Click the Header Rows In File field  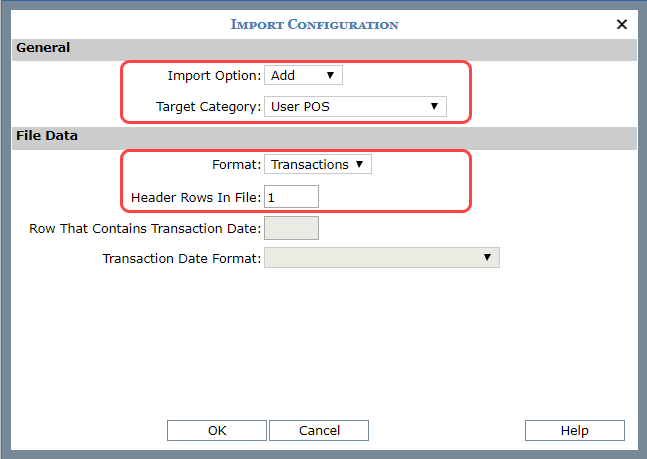click(x=291, y=197)
